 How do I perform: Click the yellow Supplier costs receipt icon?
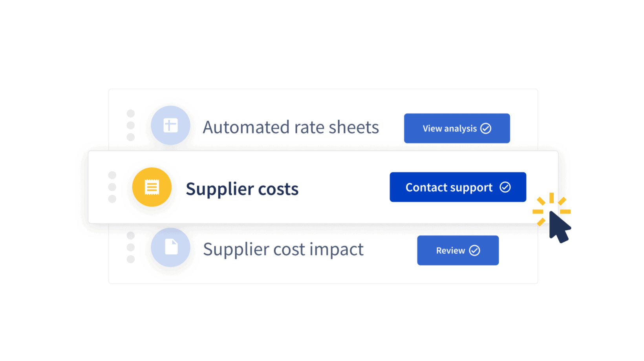point(152,187)
